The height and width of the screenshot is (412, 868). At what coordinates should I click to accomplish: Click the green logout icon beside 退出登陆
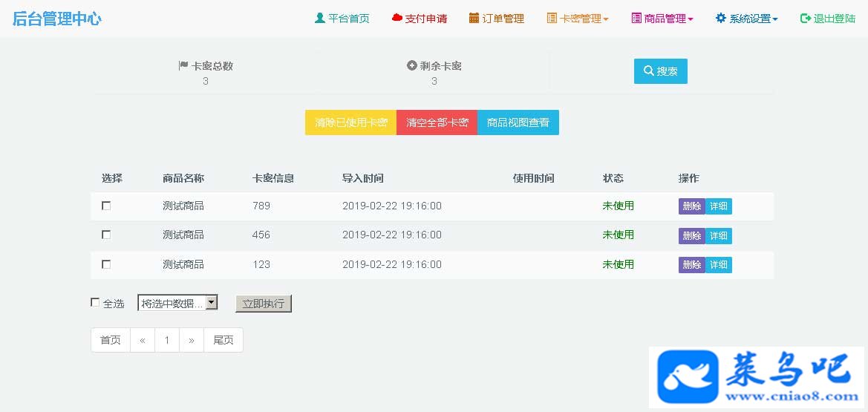[x=806, y=19]
